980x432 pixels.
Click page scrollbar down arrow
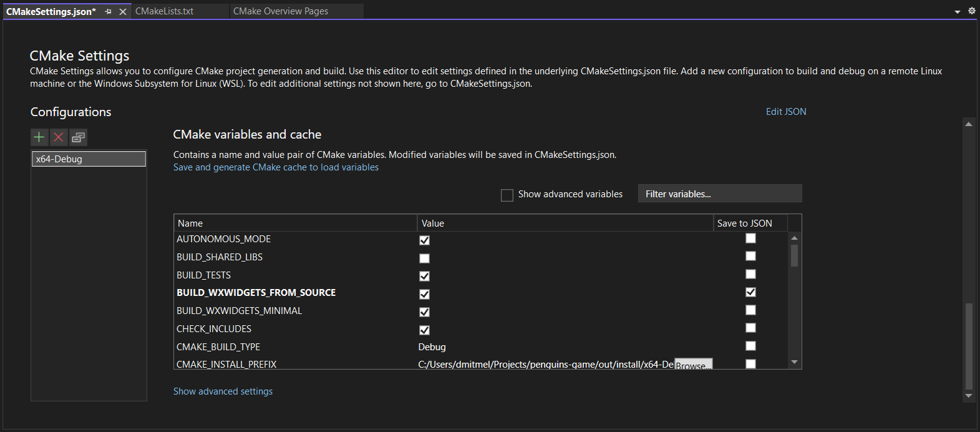pos(969,396)
